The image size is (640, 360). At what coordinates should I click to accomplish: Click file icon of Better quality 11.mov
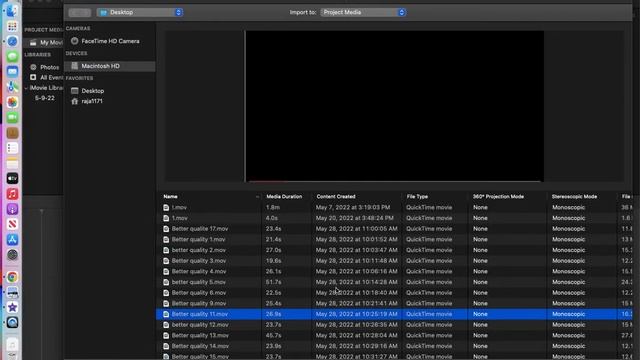(x=166, y=314)
